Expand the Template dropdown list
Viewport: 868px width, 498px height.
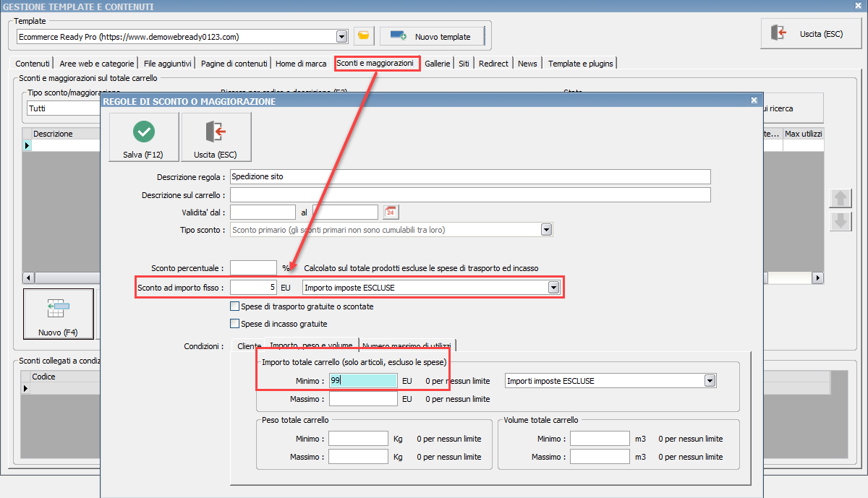pos(342,36)
